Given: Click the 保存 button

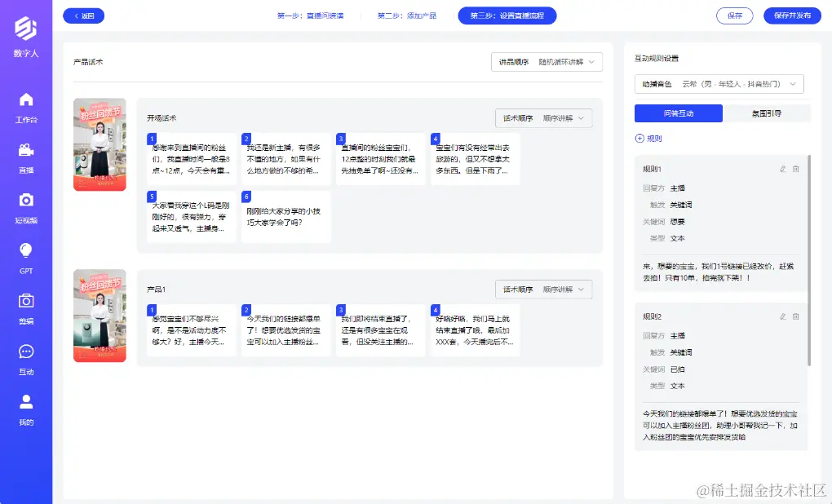Looking at the screenshot, I should tap(734, 16).
